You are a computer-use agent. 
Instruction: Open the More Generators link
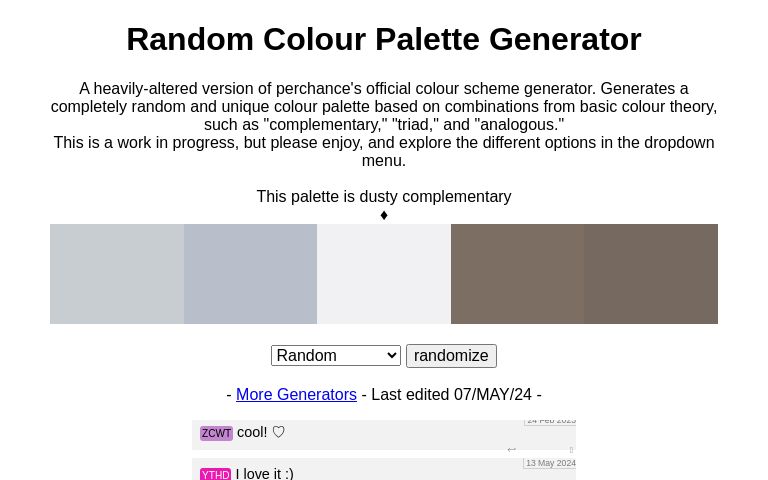pyautogui.click(x=296, y=395)
